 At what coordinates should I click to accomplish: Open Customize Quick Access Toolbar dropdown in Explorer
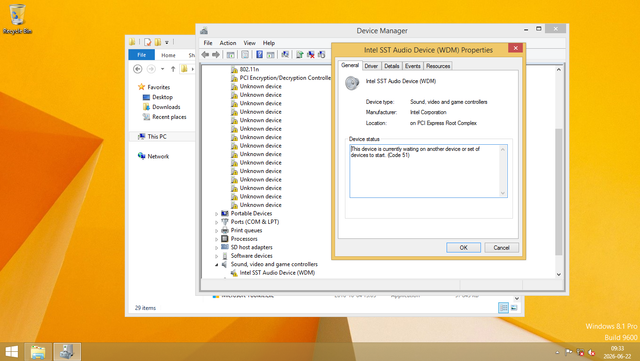click(x=167, y=42)
